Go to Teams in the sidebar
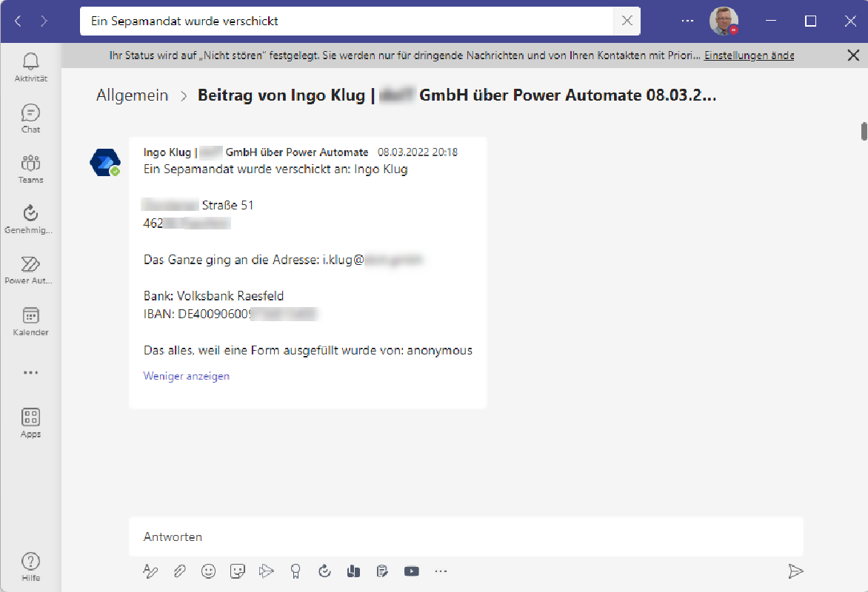868x592 pixels. [x=30, y=168]
